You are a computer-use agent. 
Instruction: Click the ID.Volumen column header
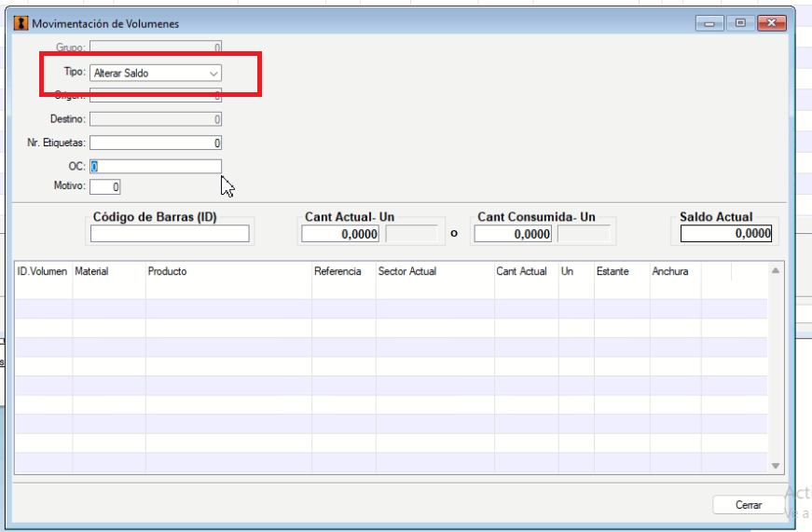click(x=43, y=271)
